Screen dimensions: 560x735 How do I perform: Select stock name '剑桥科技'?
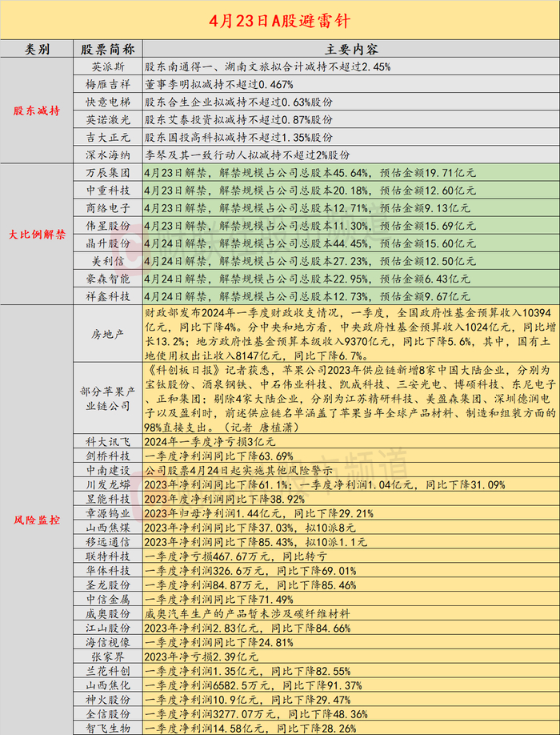pyautogui.click(x=108, y=456)
